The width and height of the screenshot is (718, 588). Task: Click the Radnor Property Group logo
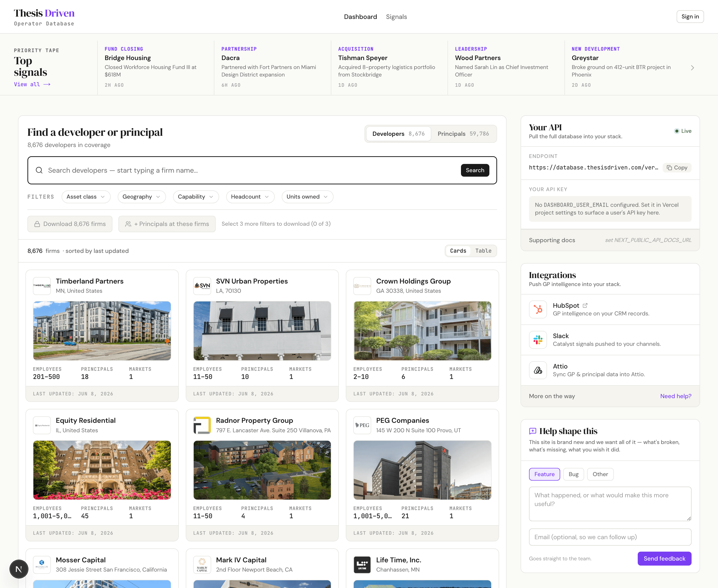coord(202,425)
